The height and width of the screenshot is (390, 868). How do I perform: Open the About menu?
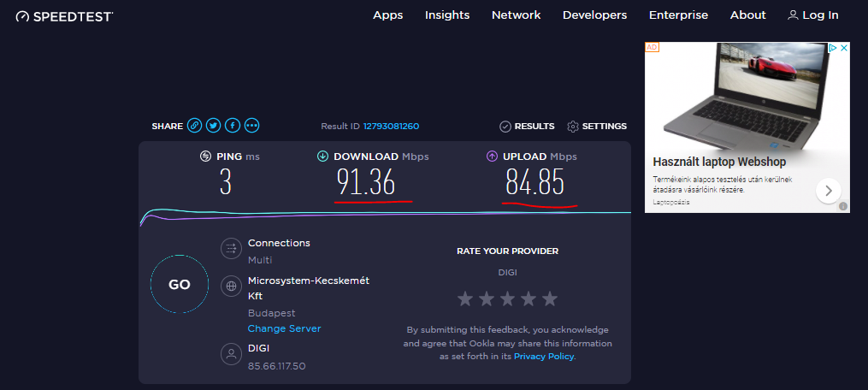click(748, 15)
